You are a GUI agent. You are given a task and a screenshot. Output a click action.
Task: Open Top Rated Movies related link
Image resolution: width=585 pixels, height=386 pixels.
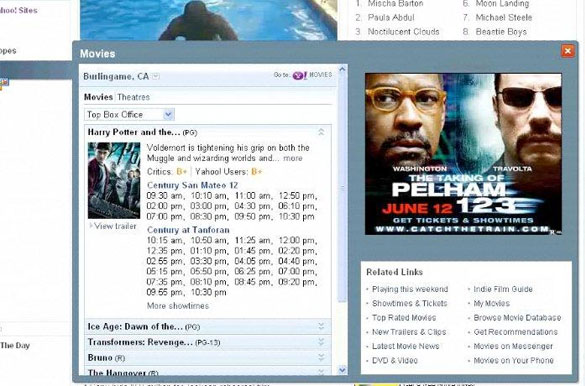pyautogui.click(x=404, y=318)
